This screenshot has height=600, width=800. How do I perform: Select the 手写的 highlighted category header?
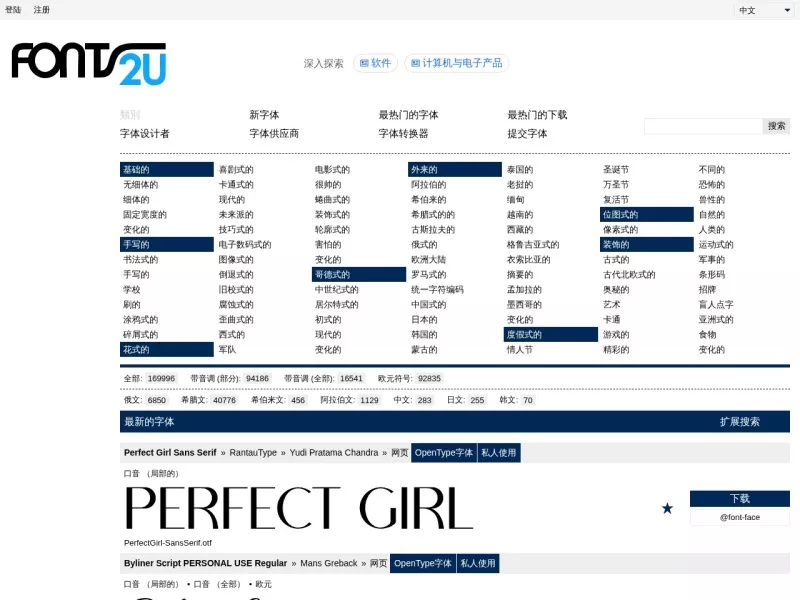coord(167,244)
